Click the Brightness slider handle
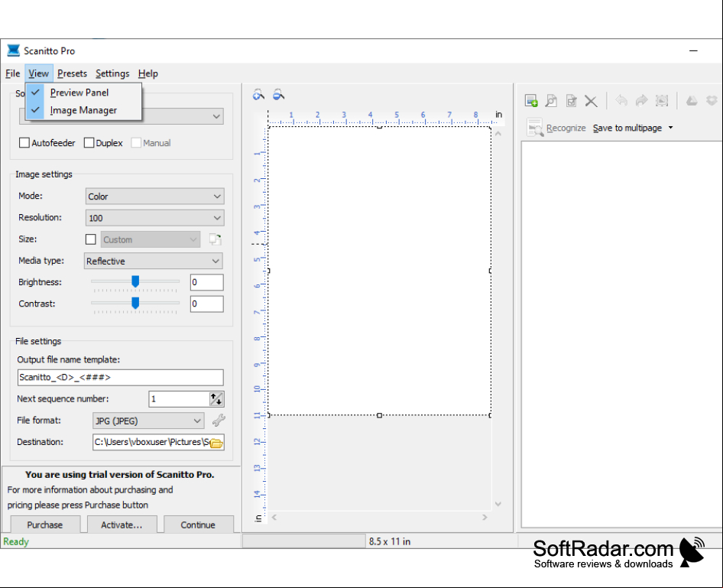Image resolution: width=723 pixels, height=588 pixels. coord(135,281)
